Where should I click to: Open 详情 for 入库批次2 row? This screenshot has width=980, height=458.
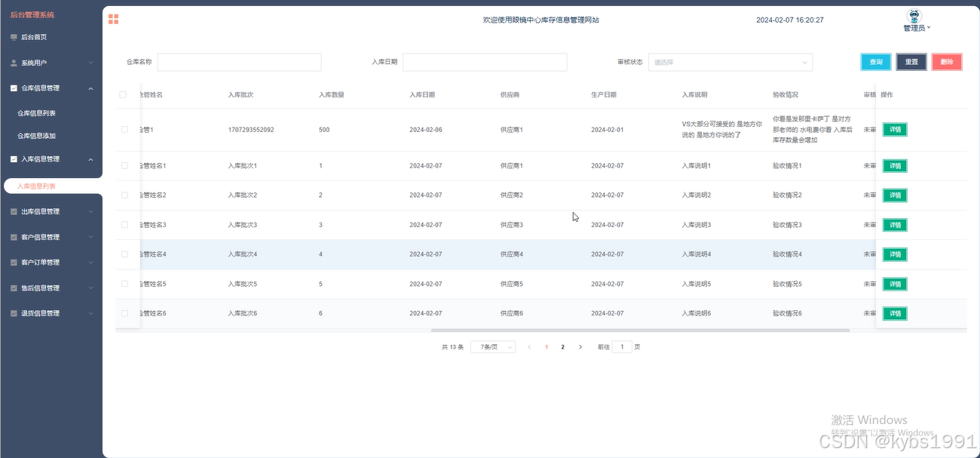895,195
